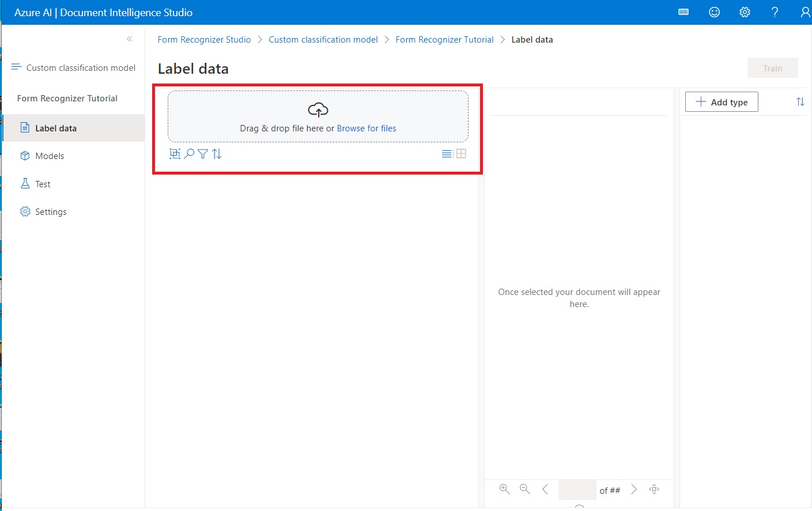Open the search tool
This screenshot has height=511, width=812.
[189, 154]
